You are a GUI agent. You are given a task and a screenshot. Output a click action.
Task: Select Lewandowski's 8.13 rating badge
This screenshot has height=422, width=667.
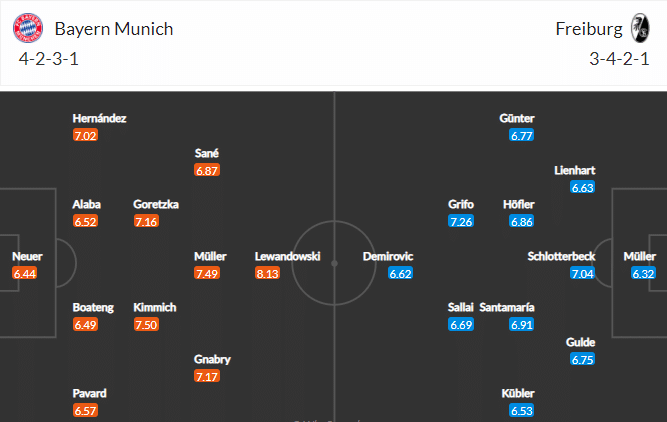click(267, 273)
